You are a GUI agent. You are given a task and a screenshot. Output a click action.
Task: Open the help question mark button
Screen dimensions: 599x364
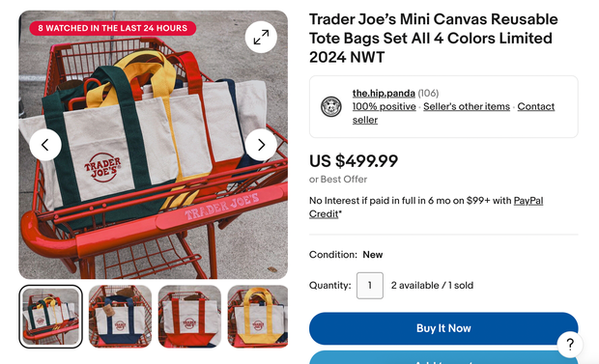(x=570, y=345)
